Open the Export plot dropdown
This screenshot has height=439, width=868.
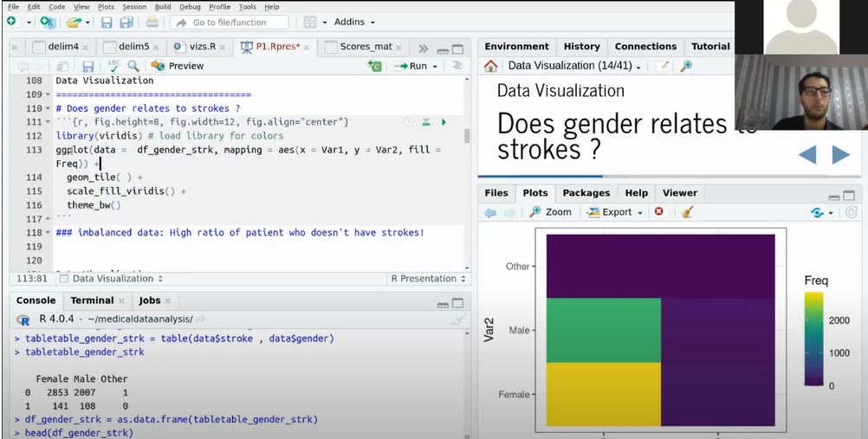[614, 212]
